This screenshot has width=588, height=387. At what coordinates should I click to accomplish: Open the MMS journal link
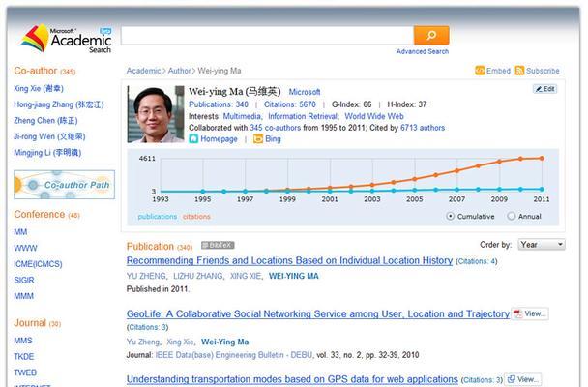point(23,341)
